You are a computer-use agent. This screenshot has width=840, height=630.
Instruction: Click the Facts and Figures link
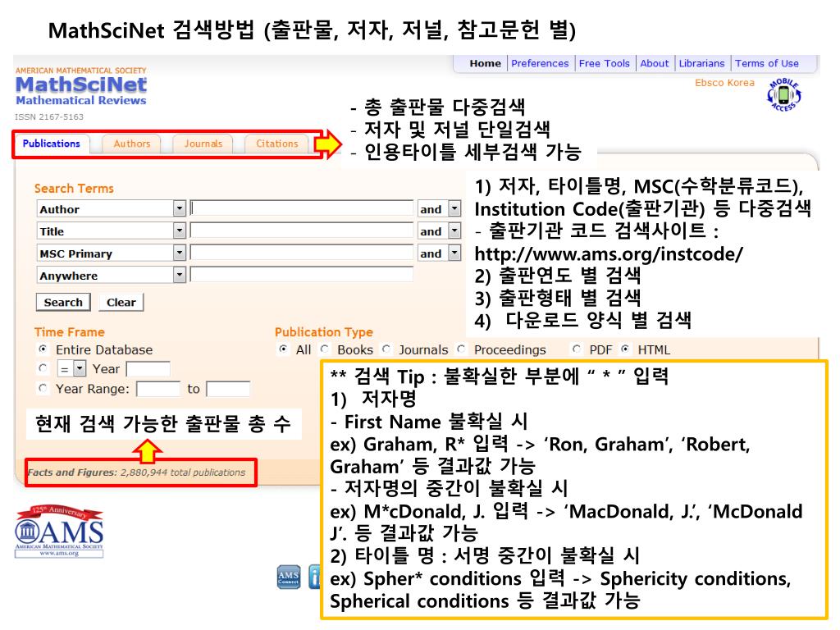point(72,472)
